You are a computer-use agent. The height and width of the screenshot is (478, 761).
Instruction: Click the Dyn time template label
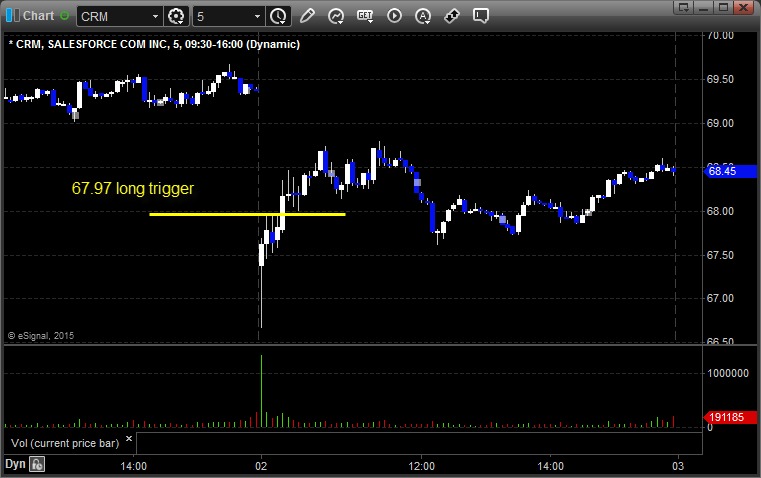click(15, 464)
